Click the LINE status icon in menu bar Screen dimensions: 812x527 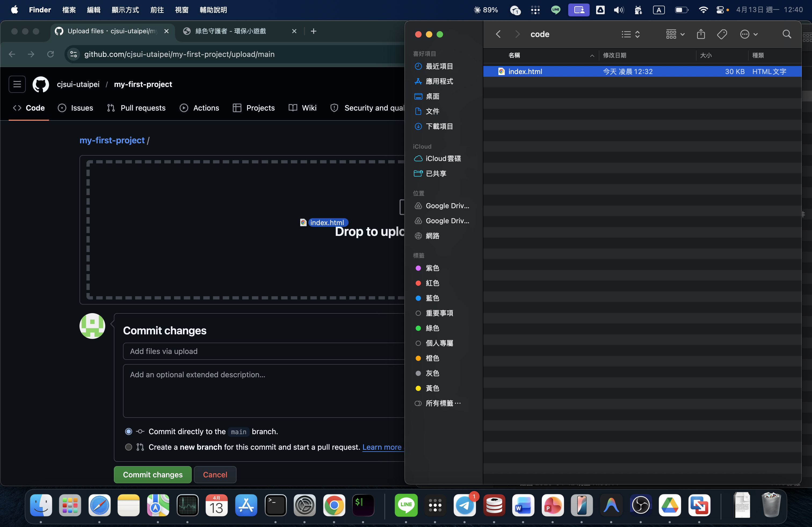click(x=556, y=10)
